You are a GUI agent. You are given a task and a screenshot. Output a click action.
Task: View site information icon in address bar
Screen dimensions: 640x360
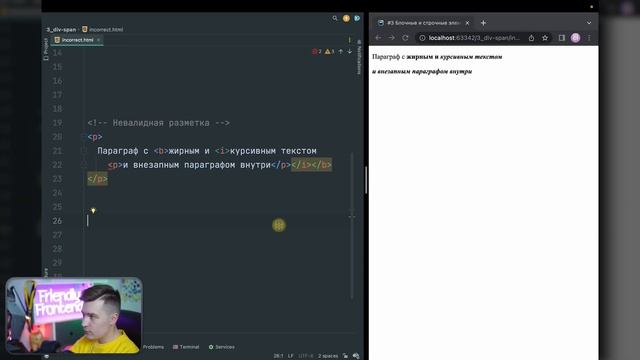(x=422, y=38)
